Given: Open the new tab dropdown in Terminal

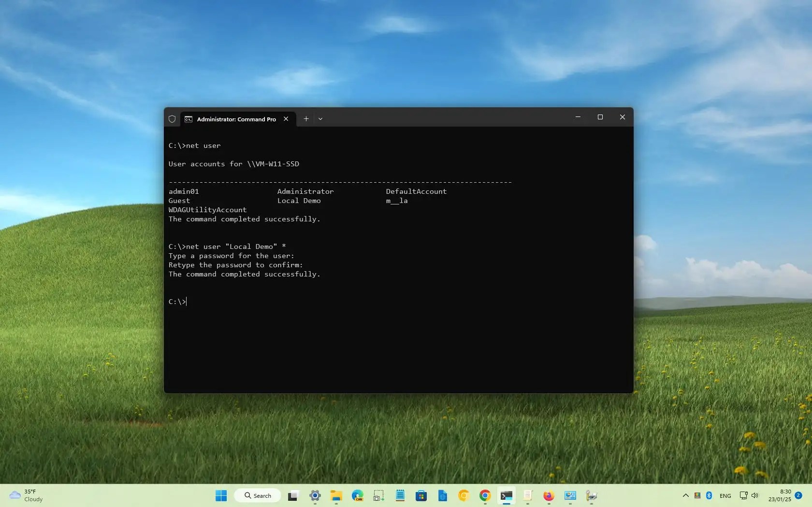Looking at the screenshot, I should (x=320, y=119).
